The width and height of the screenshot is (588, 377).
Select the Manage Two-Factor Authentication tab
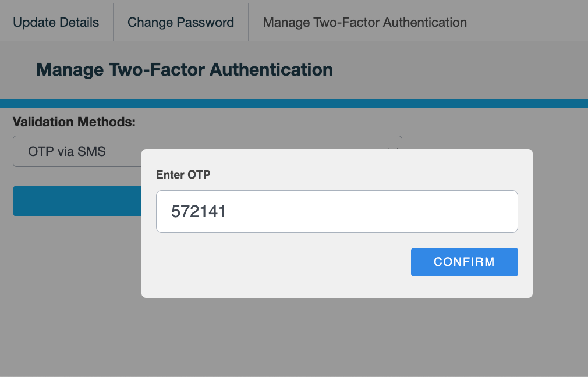pos(364,23)
